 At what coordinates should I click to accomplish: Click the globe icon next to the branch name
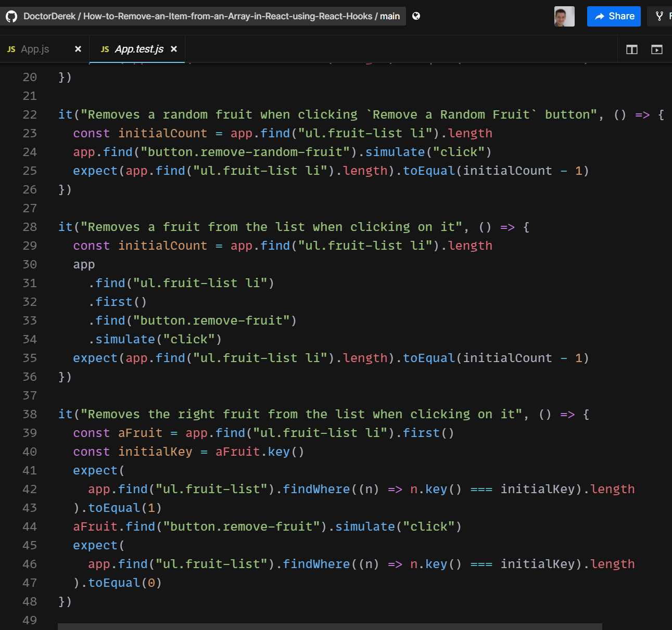tap(415, 16)
